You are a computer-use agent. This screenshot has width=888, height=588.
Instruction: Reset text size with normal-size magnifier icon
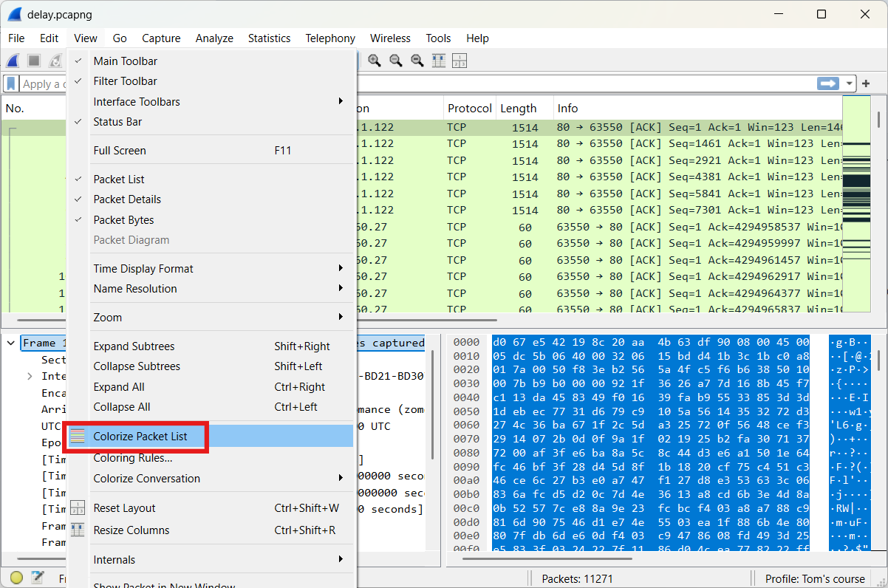point(417,61)
